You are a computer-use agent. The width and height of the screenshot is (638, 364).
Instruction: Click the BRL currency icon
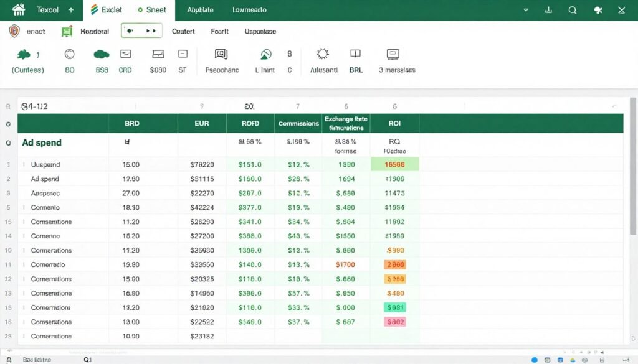point(355,55)
